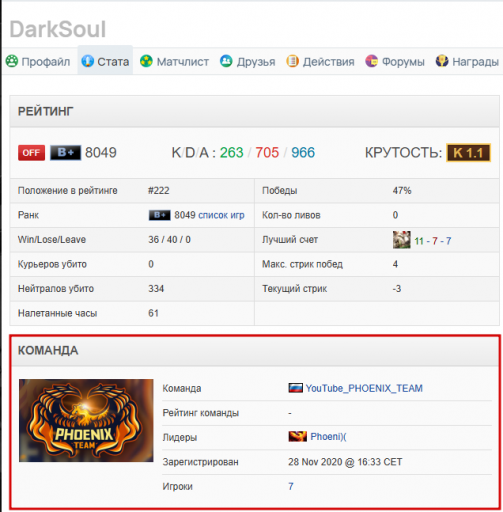This screenshot has width=503, height=512.
Task: Switch to the Стата tab
Action: coord(105,61)
